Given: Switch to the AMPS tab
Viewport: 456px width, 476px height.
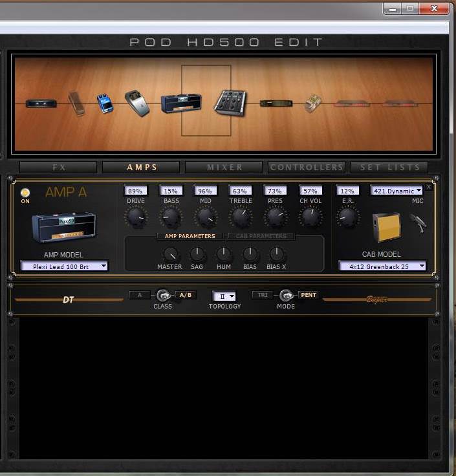Looking at the screenshot, I should [141, 168].
